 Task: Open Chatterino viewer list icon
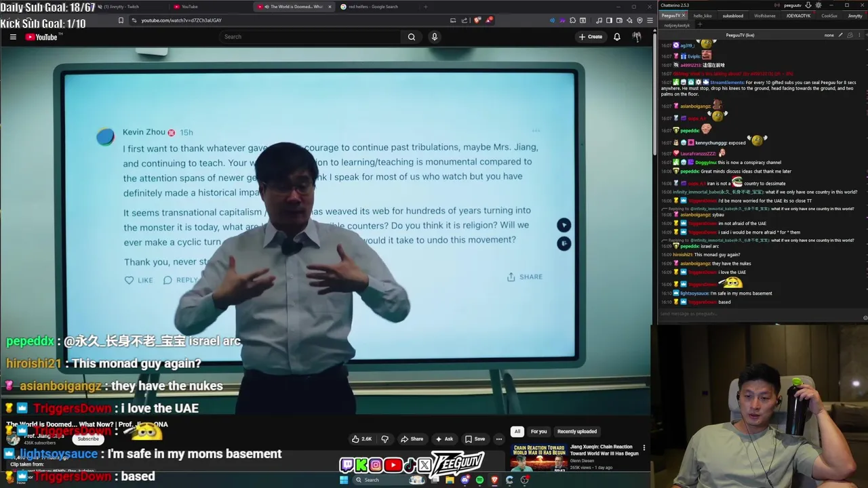[850, 35]
